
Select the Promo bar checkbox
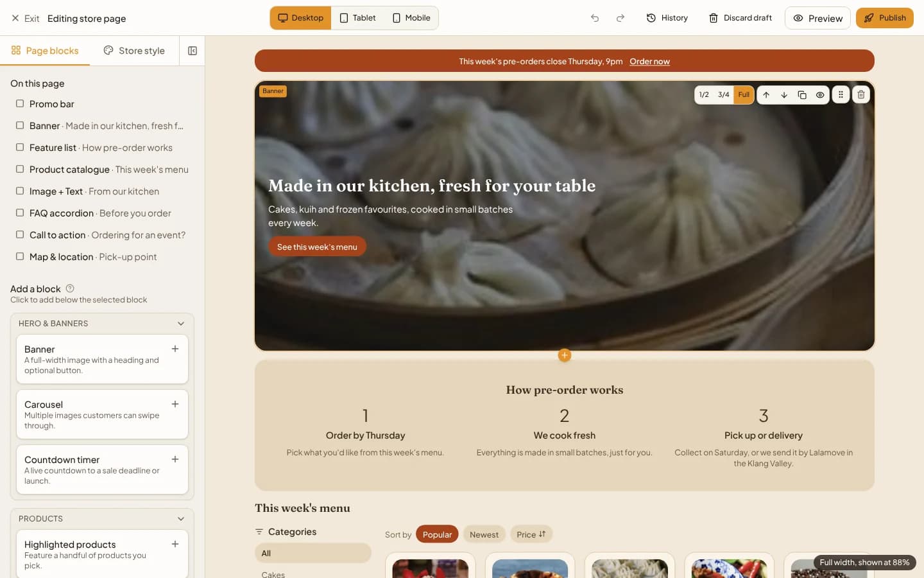click(x=20, y=103)
